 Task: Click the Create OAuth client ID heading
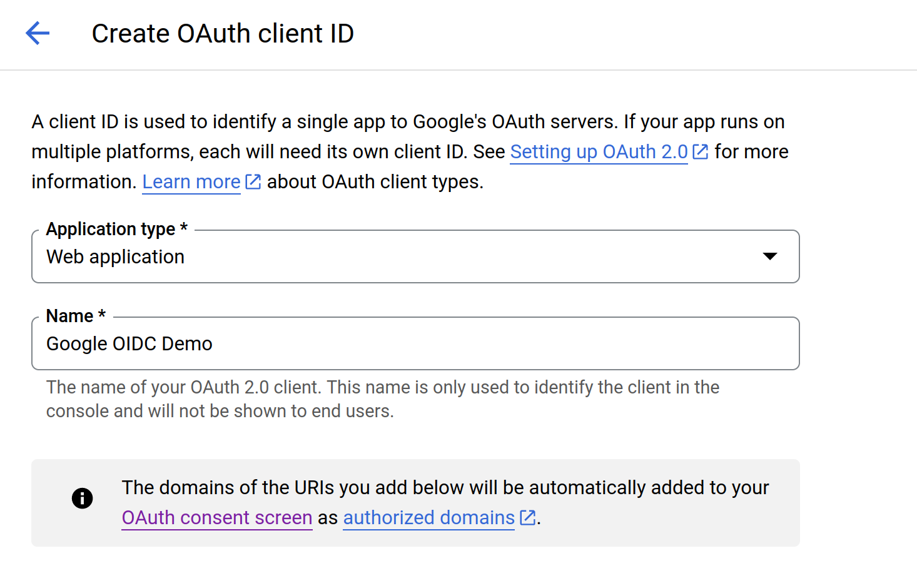pyautogui.click(x=223, y=34)
